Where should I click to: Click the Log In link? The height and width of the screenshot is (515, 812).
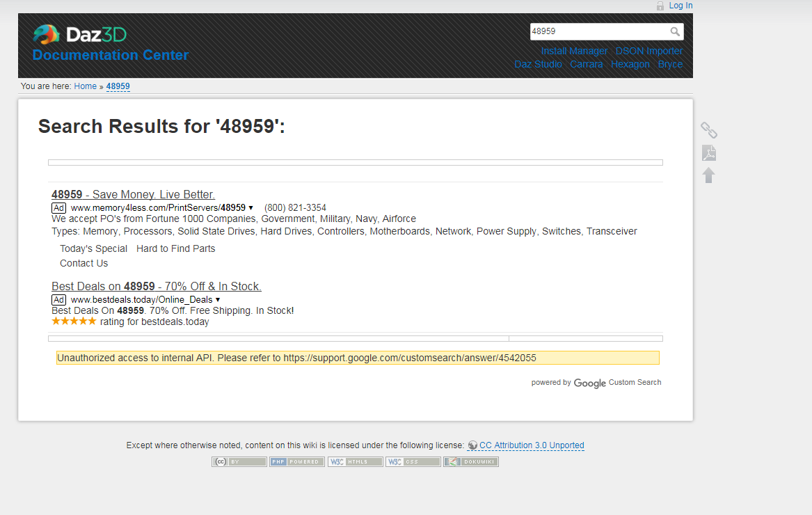(680, 5)
